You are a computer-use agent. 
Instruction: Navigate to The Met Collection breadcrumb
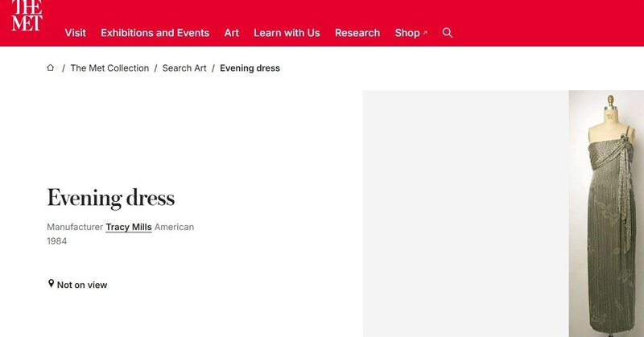pyautogui.click(x=109, y=68)
